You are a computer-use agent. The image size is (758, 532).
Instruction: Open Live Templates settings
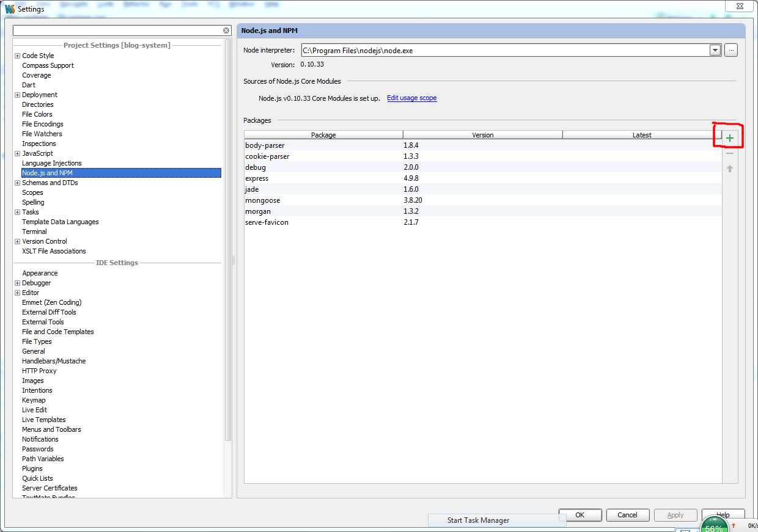coord(44,420)
